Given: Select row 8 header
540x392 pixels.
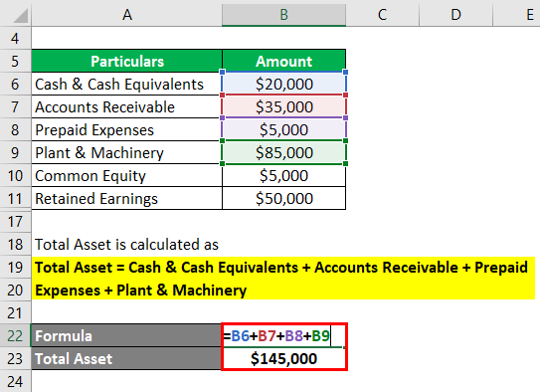Looking at the screenshot, I should click(x=15, y=130).
